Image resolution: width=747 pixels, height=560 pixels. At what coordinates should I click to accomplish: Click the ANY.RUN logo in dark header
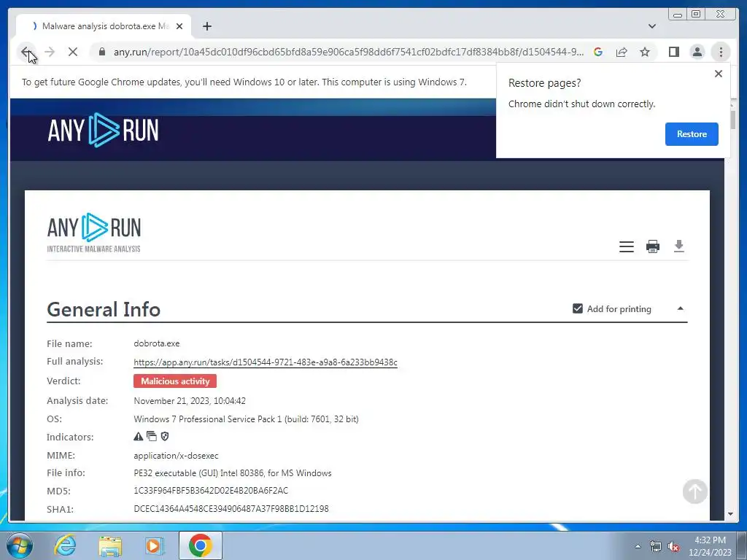pyautogui.click(x=104, y=130)
